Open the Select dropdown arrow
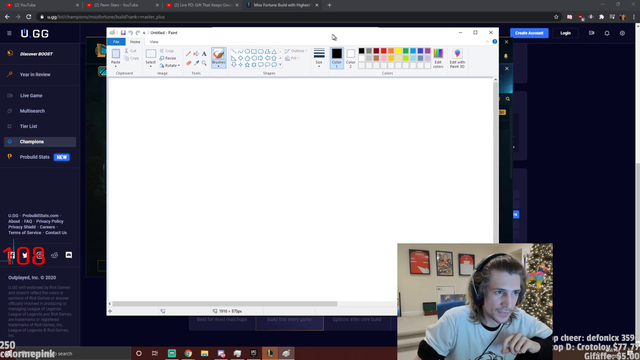640x360 pixels. tap(151, 66)
